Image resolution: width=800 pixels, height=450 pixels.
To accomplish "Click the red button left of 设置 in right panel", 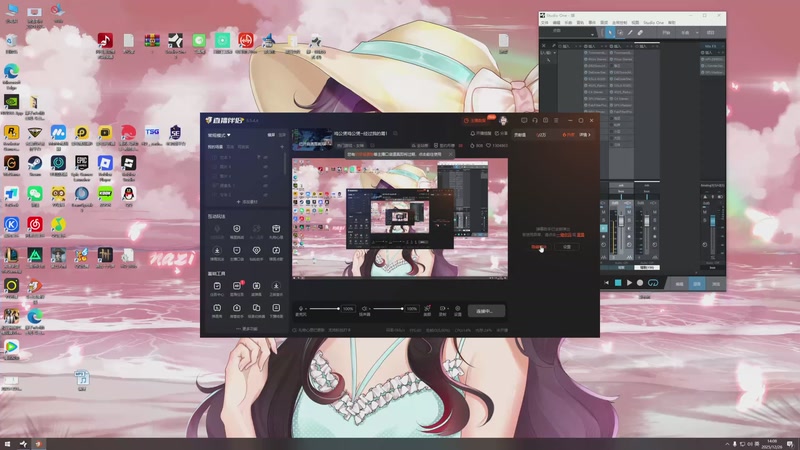I will 539,247.
